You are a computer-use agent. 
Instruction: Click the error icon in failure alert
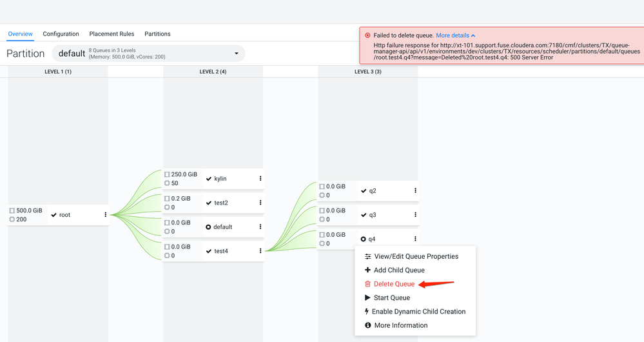(367, 35)
